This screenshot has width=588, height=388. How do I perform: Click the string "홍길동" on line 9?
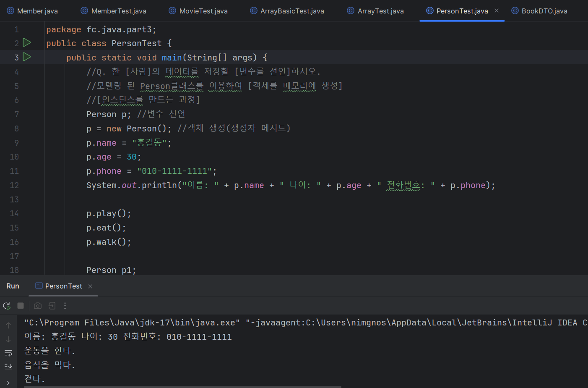tap(150, 143)
